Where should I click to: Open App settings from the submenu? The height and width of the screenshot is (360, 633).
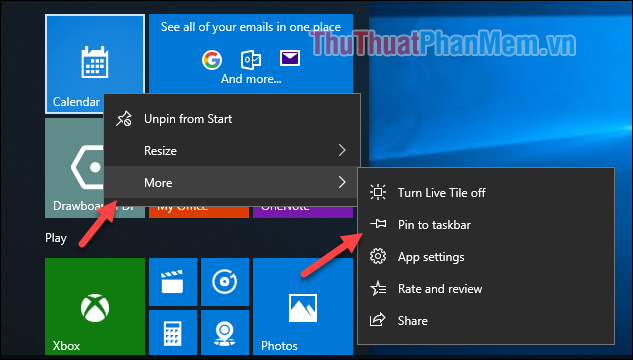[x=486, y=257]
